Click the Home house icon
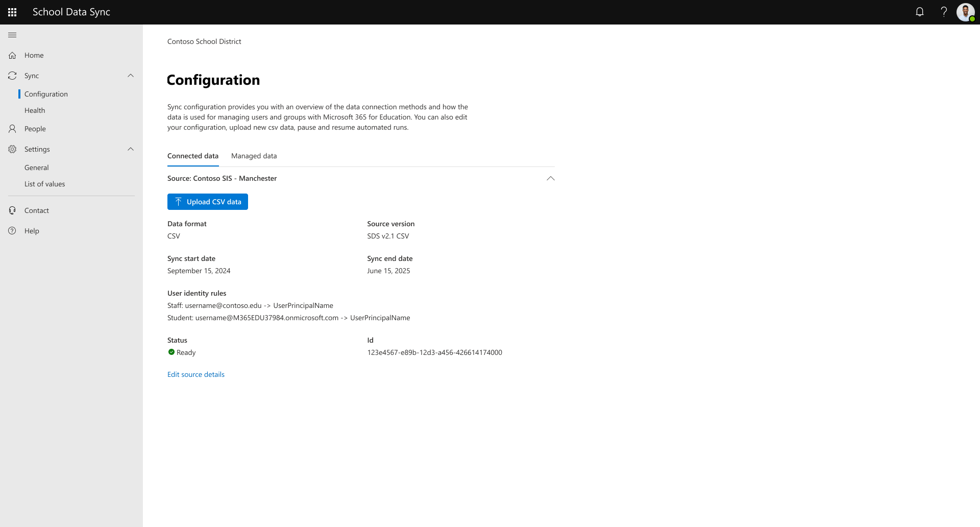The width and height of the screenshot is (980, 527). click(x=12, y=55)
